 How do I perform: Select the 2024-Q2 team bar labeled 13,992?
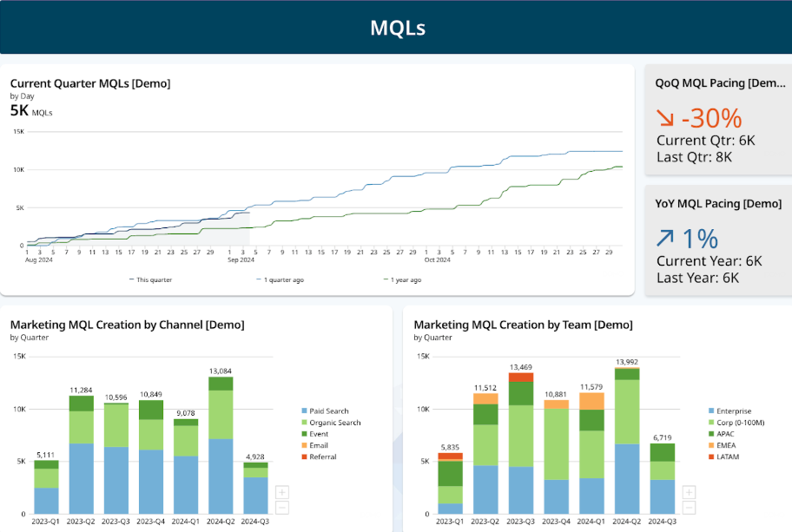[627, 441]
